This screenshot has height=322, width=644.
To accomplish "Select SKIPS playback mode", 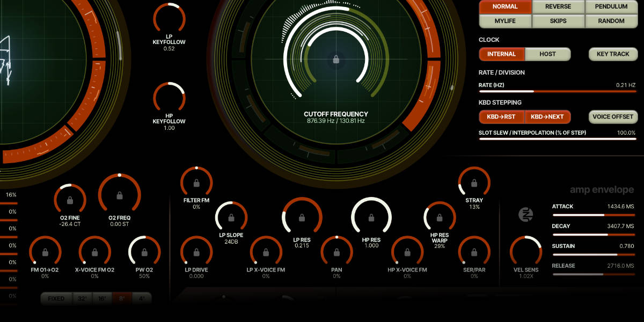I will pyautogui.click(x=558, y=21).
